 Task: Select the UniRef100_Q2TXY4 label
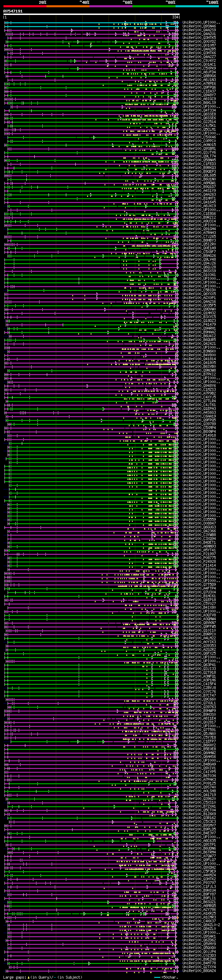[199, 967]
